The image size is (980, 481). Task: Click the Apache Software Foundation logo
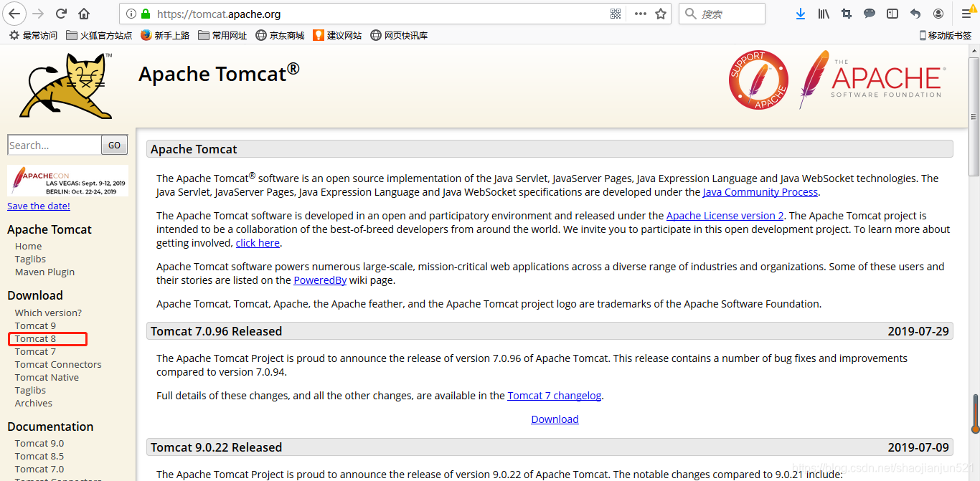click(x=872, y=80)
